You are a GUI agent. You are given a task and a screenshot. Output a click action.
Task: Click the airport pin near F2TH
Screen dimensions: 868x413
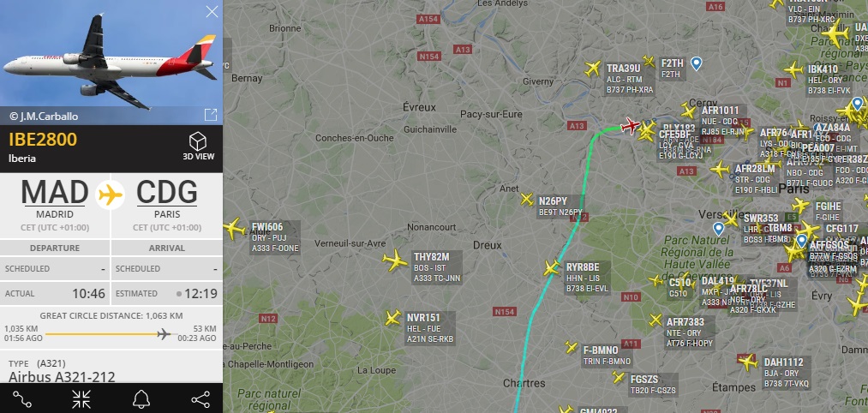(697, 63)
